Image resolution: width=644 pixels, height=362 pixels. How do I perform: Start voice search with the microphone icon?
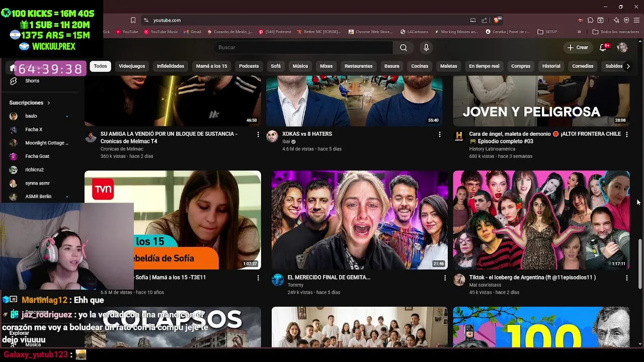[x=426, y=47]
